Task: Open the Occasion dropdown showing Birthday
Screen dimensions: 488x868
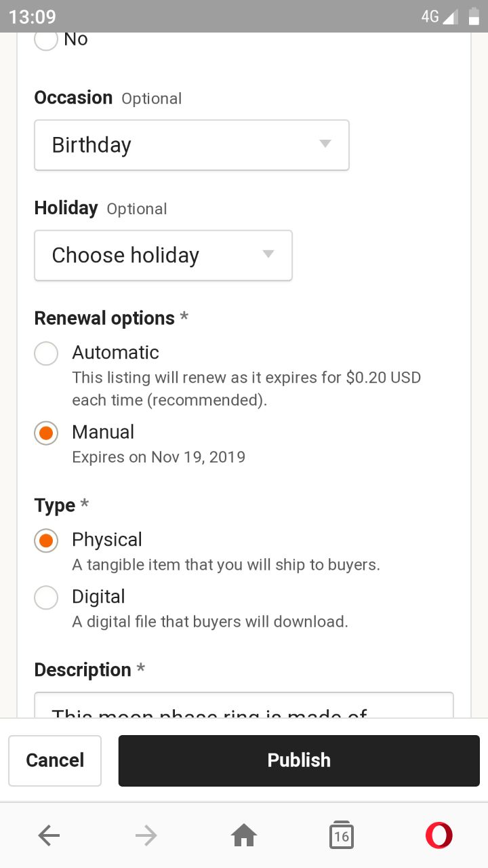Action: coord(192,145)
